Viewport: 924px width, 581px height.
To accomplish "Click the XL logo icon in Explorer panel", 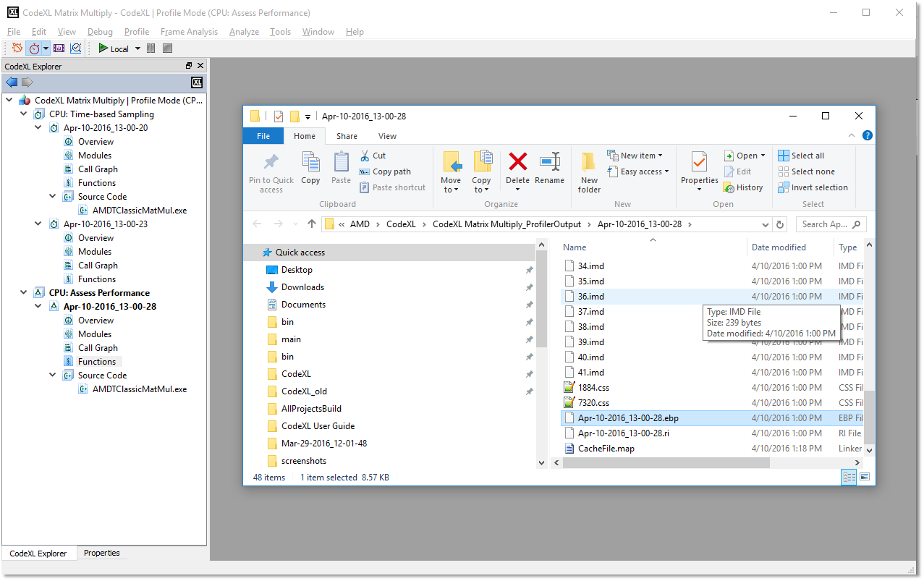I will 197,82.
